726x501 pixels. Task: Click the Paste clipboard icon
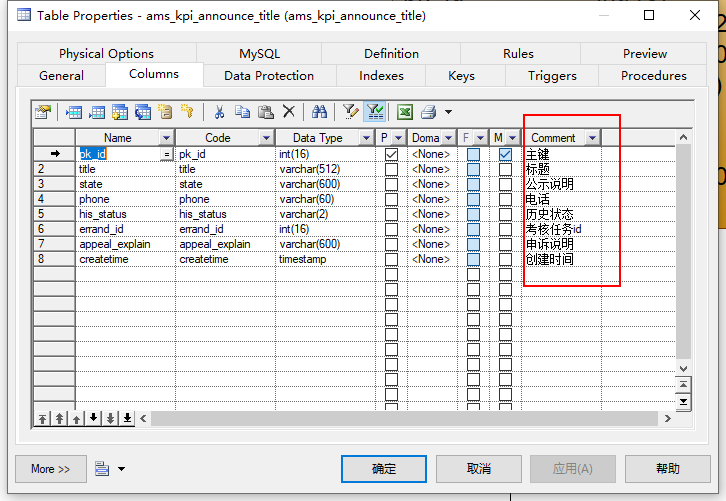pos(266,112)
